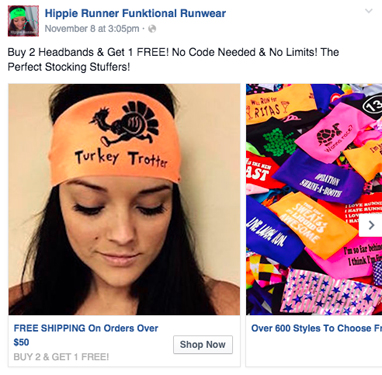Click the pink star-patterned headband
The image size is (382, 375).
pyautogui.click(x=330, y=292)
